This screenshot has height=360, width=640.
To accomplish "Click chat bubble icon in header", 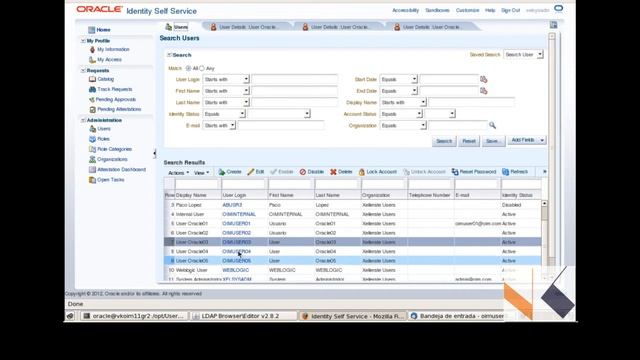I will pyautogui.click(x=559, y=8).
